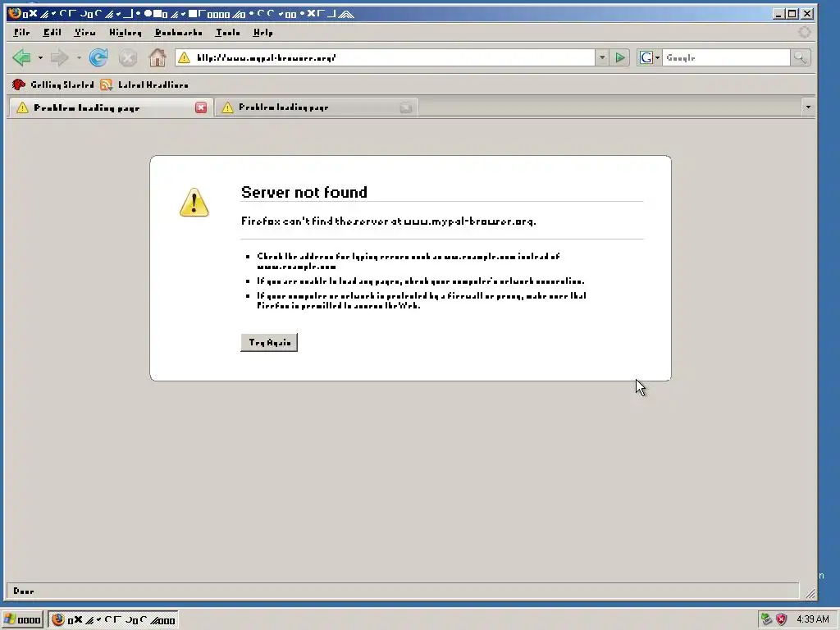Open the Forward button history dropdown arrow
Viewport: 840px width, 630px height.
[79, 57]
